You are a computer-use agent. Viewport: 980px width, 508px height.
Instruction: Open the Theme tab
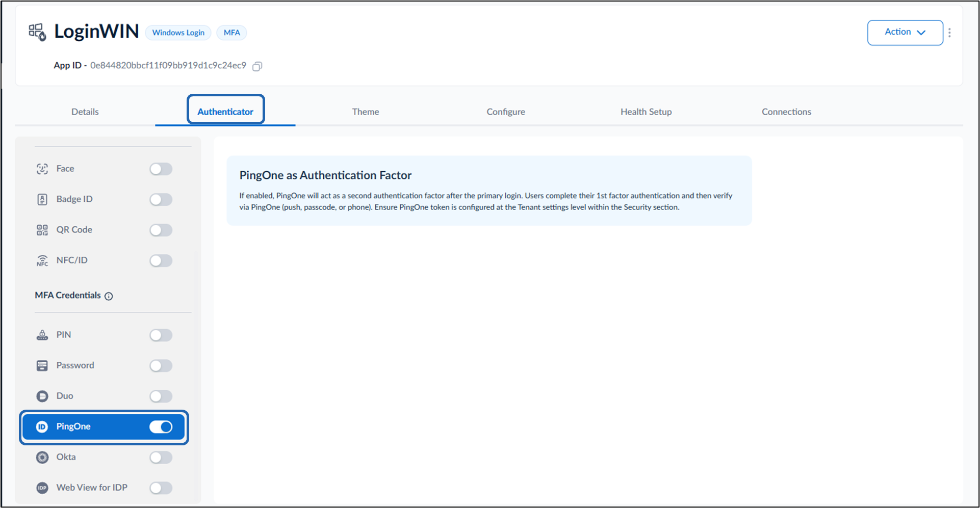tap(366, 112)
